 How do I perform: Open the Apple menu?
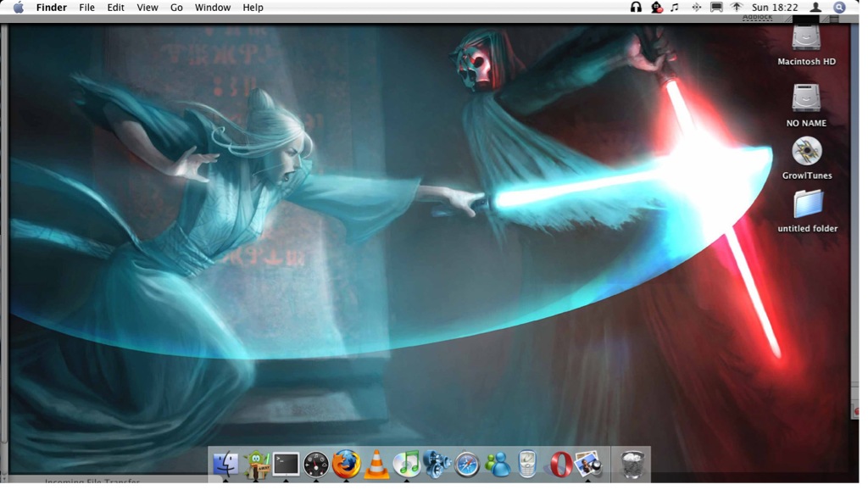pyautogui.click(x=19, y=7)
